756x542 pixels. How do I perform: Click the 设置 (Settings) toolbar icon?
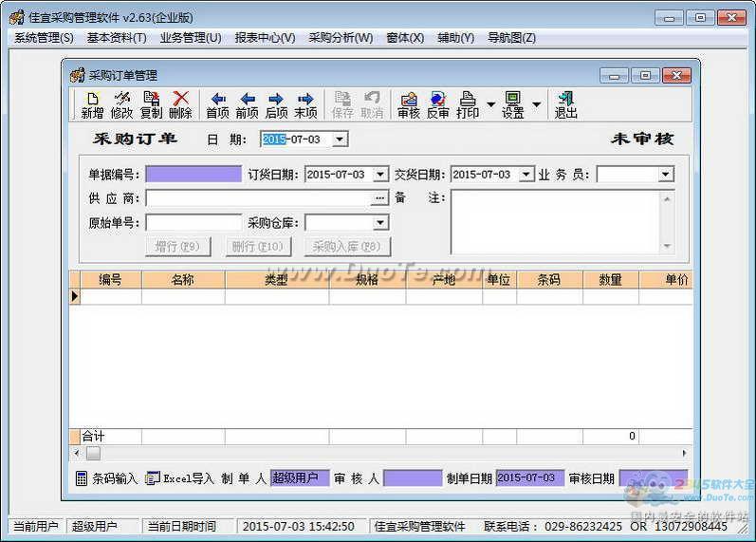pos(512,104)
